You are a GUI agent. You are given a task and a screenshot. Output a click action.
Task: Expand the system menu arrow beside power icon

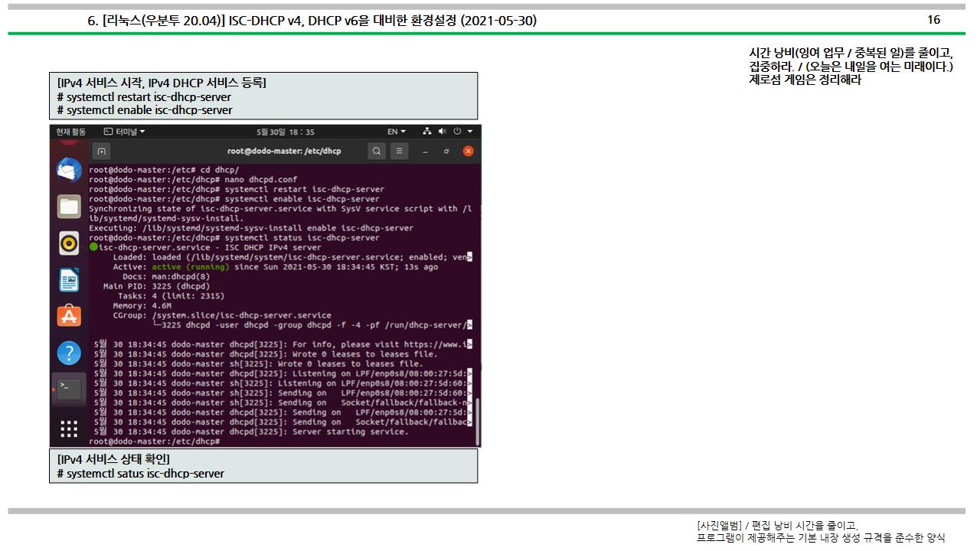point(470,132)
